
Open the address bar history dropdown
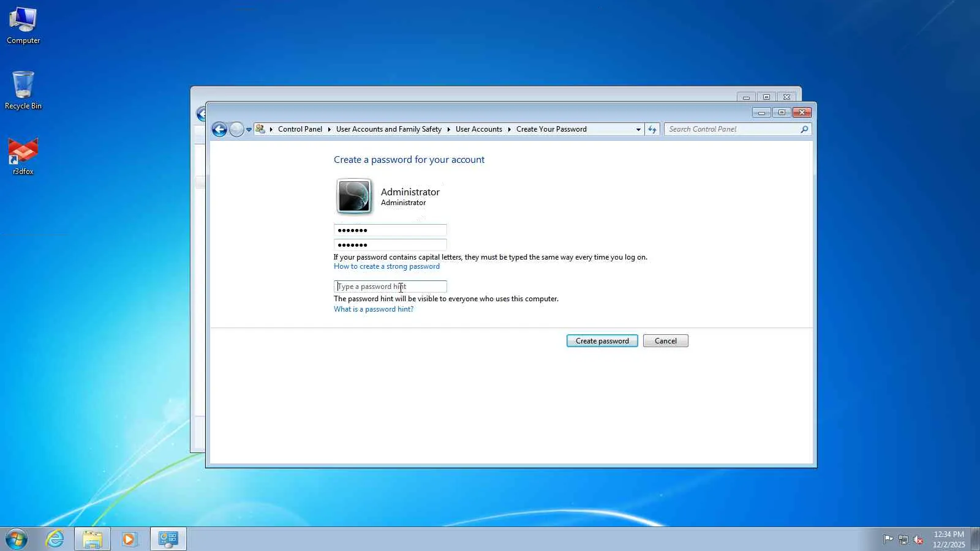pyautogui.click(x=638, y=129)
